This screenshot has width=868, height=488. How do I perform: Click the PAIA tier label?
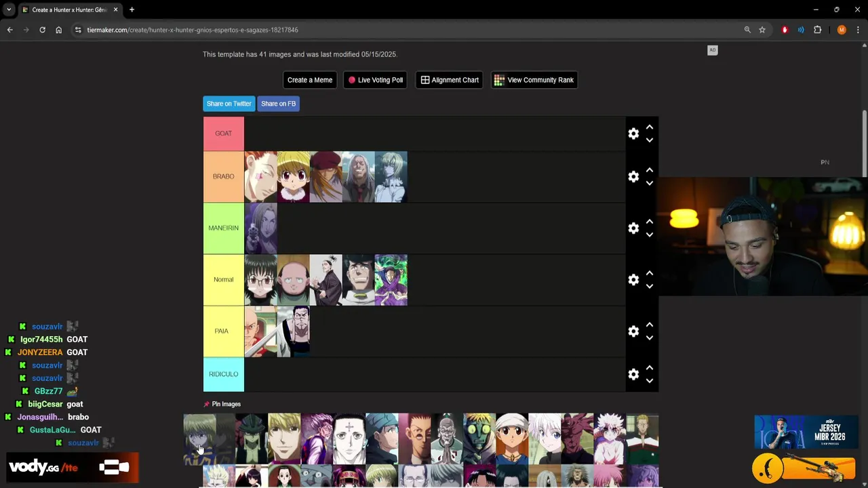[x=224, y=331]
